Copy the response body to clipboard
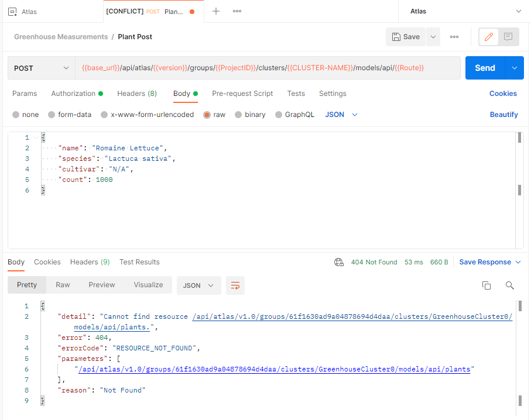This screenshot has height=420, width=531. (x=486, y=285)
